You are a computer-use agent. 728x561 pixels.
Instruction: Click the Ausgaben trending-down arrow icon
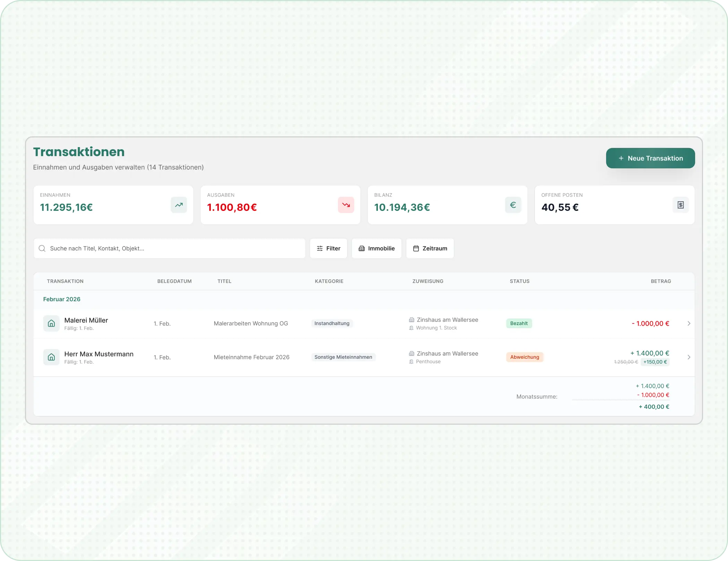(346, 205)
